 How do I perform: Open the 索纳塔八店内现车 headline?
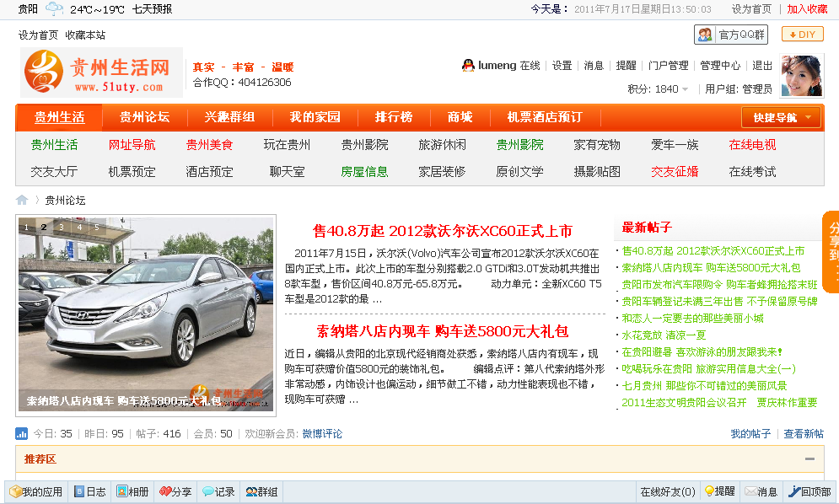click(443, 331)
